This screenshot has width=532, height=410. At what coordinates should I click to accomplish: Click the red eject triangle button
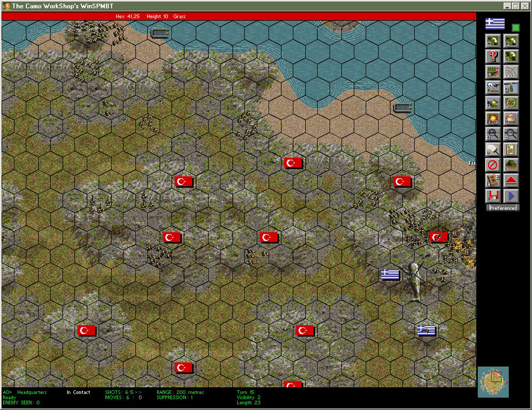click(x=511, y=180)
